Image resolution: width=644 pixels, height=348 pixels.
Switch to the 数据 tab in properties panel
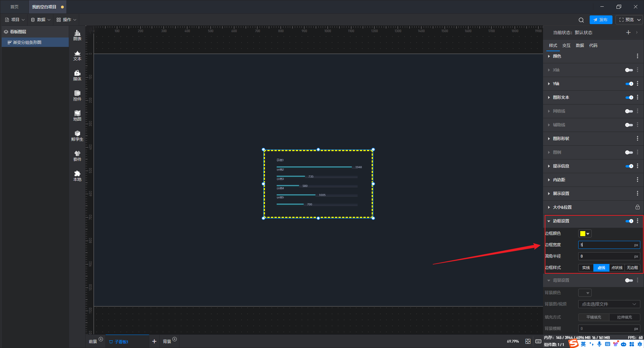coord(580,46)
